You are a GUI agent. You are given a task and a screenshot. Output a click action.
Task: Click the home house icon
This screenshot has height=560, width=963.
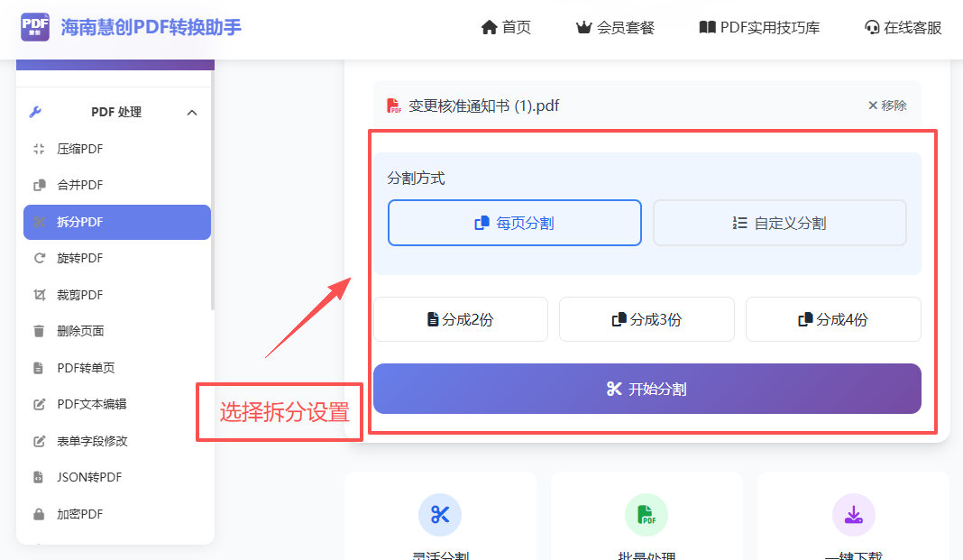click(489, 27)
